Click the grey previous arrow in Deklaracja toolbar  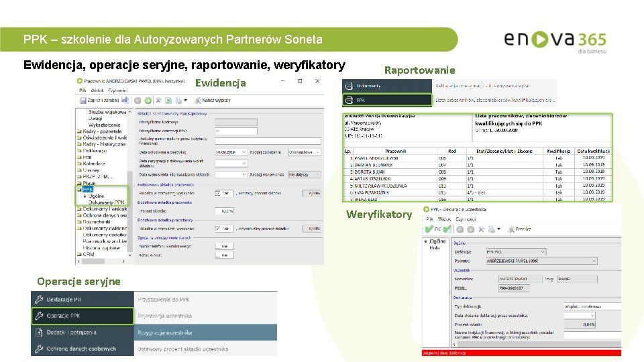460,229
